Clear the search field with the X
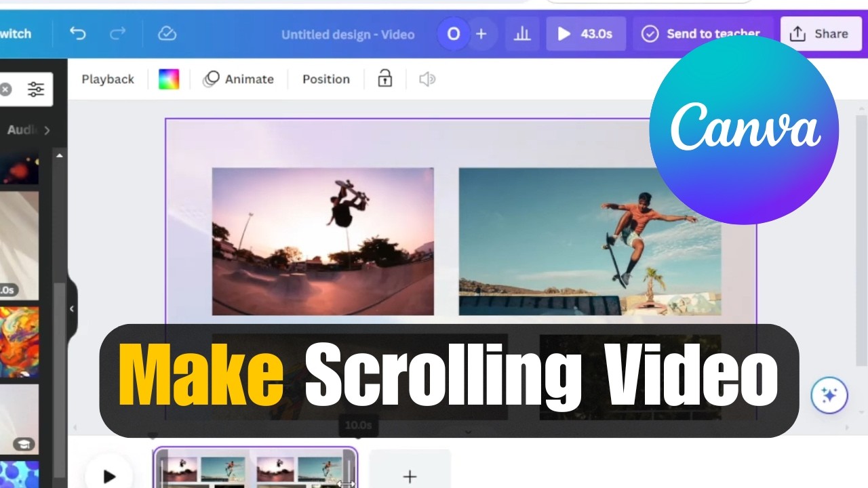Image resolution: width=868 pixels, height=488 pixels. click(5, 89)
